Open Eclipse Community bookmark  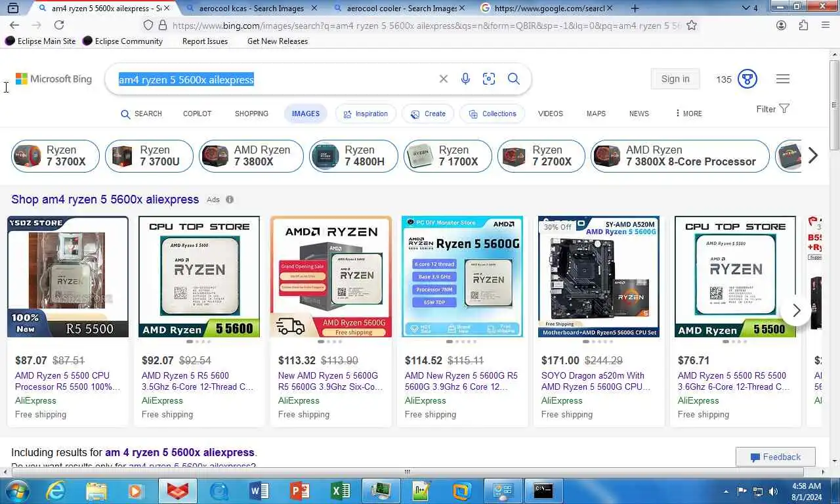(x=122, y=41)
